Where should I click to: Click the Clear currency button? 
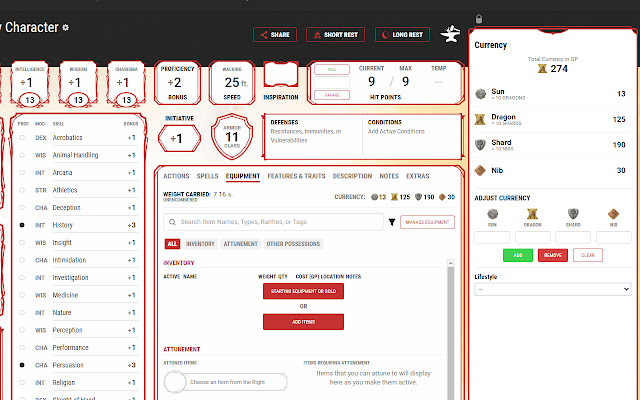click(588, 255)
